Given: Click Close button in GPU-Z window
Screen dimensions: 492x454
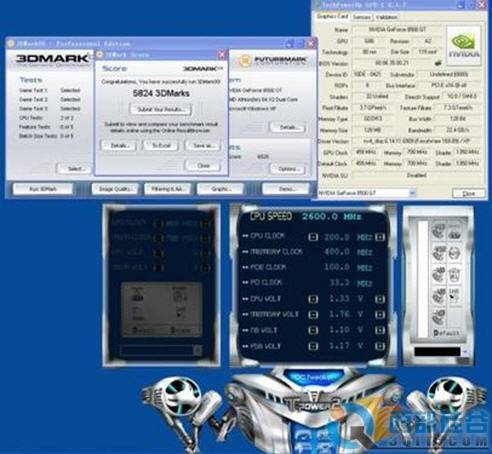Looking at the screenshot, I should point(468,193).
